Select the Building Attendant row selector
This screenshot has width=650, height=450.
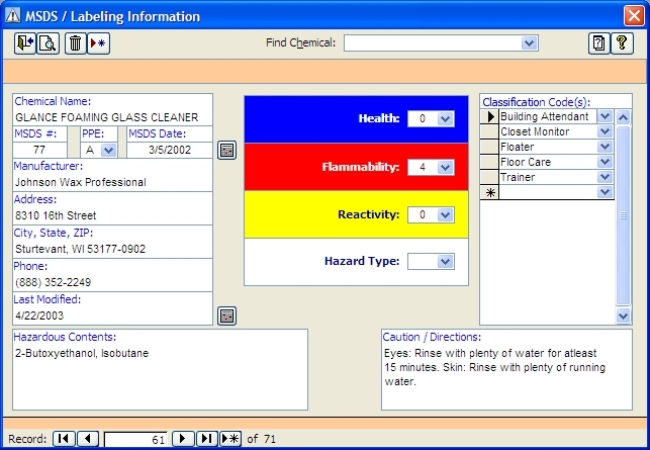point(490,116)
